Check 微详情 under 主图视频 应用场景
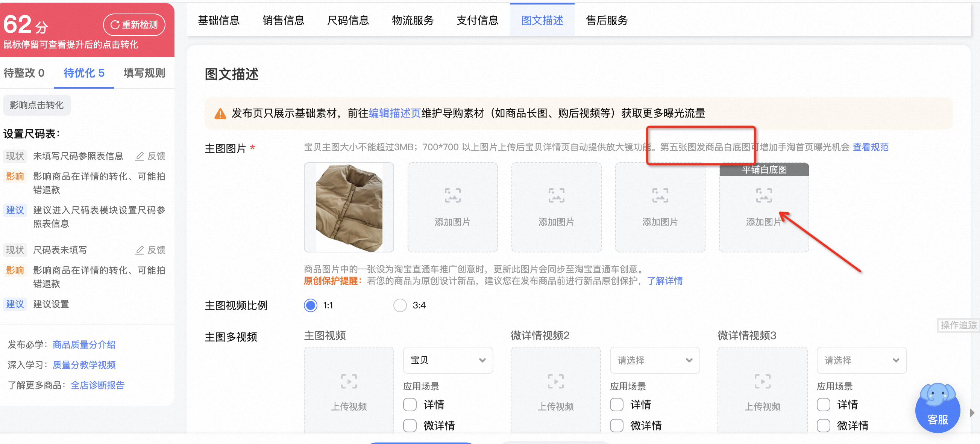The image size is (980, 444). click(410, 425)
